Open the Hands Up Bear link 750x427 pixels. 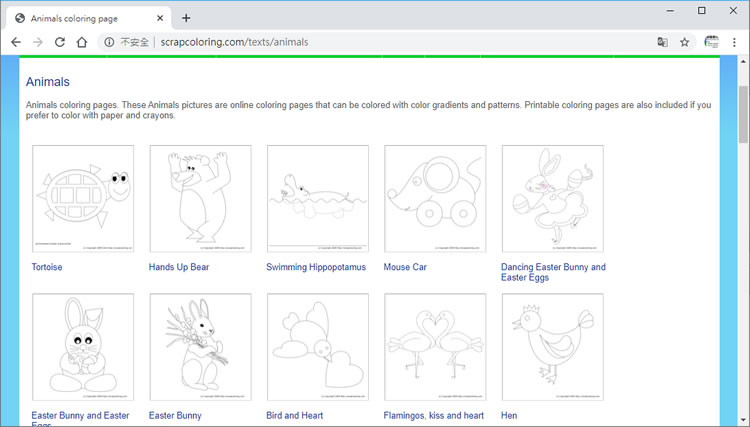click(x=179, y=268)
